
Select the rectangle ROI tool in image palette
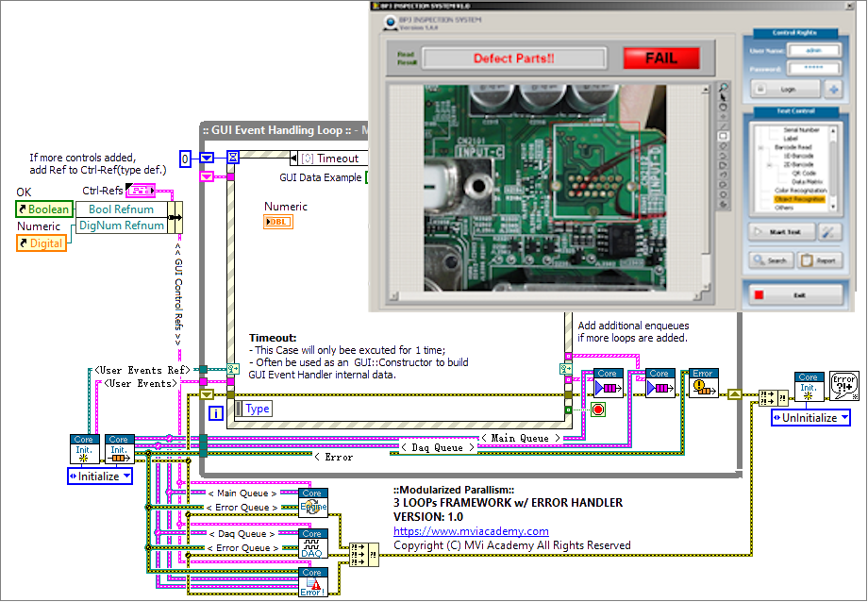(723, 136)
